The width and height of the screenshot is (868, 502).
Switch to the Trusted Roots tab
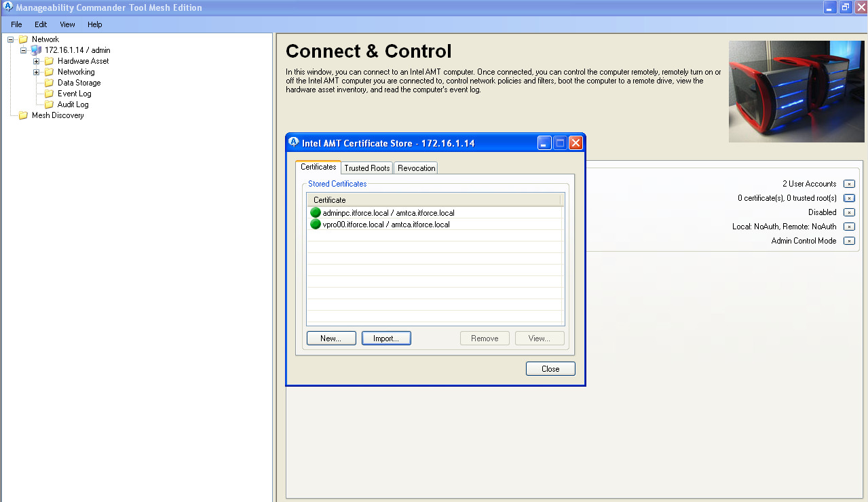coord(367,168)
